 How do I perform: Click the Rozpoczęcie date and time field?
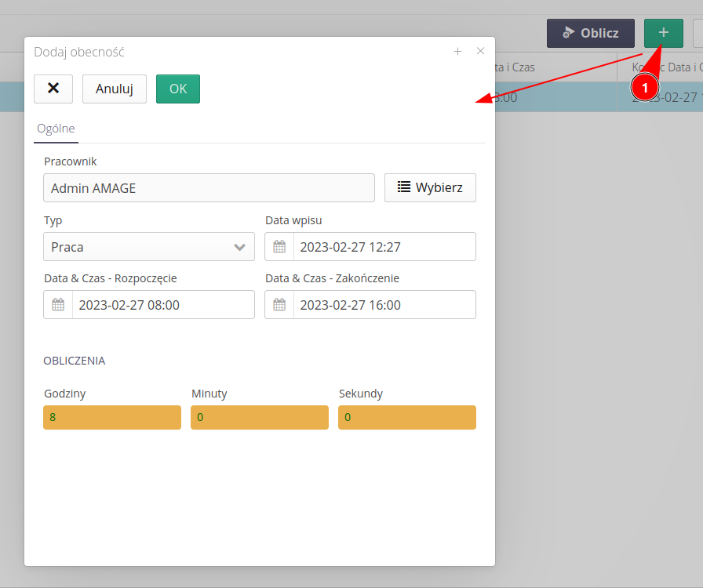pyautogui.click(x=162, y=305)
